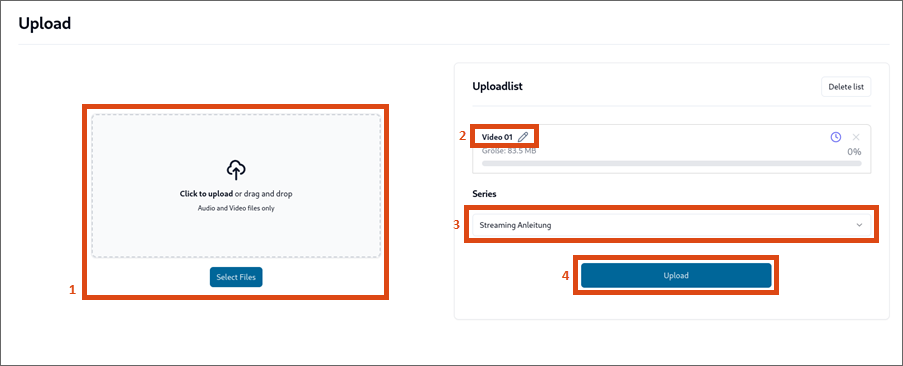903x366 pixels.
Task: Expand the Series dropdown chevron arrow
Action: [859, 225]
